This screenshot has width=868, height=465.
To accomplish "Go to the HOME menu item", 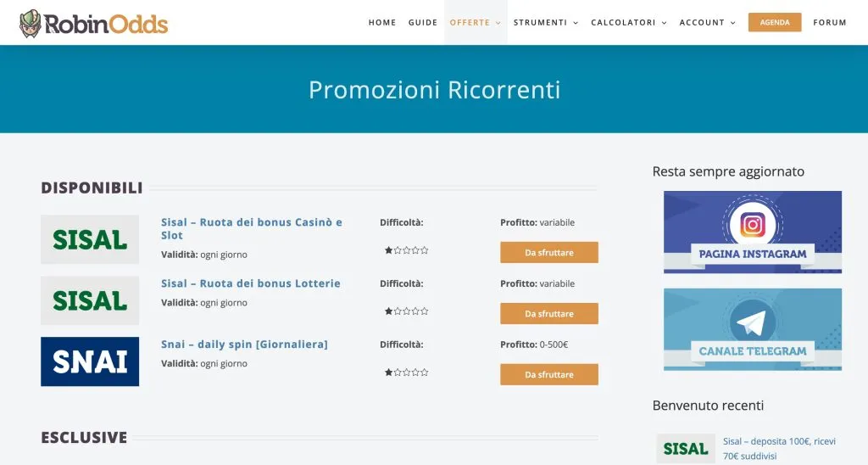I will pos(382,23).
